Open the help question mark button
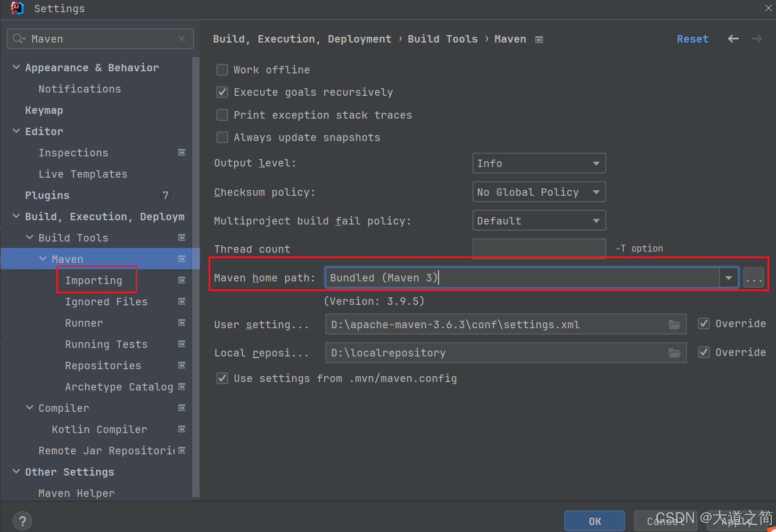The image size is (776, 532). (22, 521)
